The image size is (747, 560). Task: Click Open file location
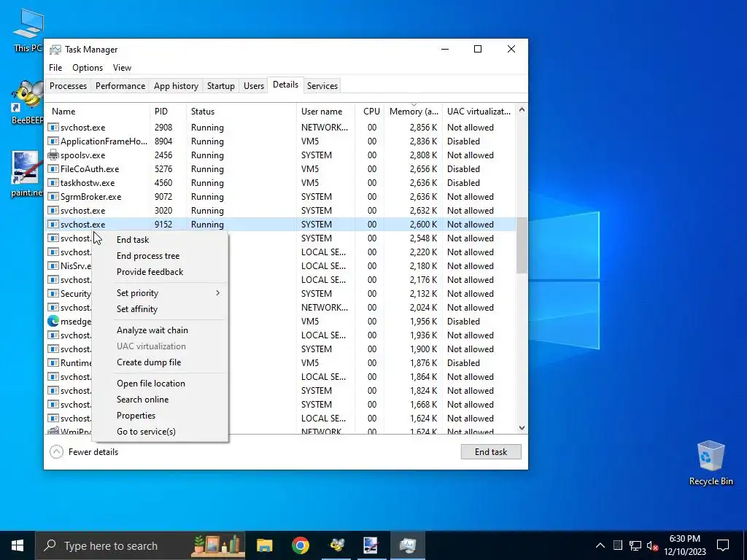[151, 384]
